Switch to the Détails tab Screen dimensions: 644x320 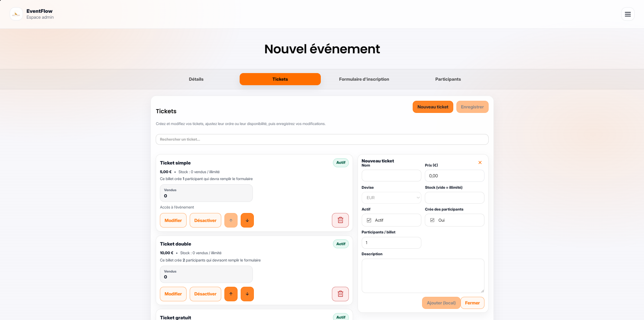[196, 79]
